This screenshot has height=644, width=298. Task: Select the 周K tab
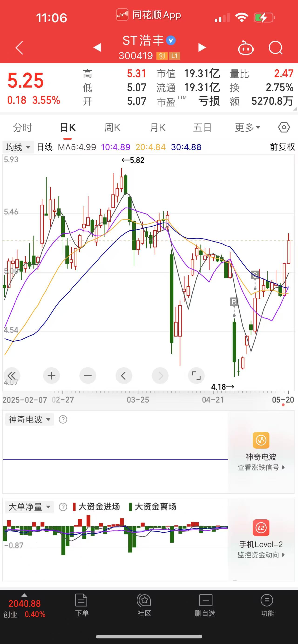(x=113, y=128)
